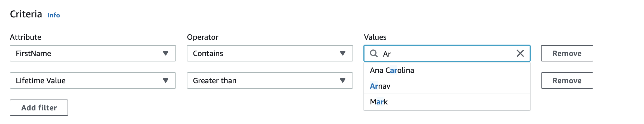644x124 pixels.
Task: Open the Info link beside Criteria
Action: (x=54, y=15)
